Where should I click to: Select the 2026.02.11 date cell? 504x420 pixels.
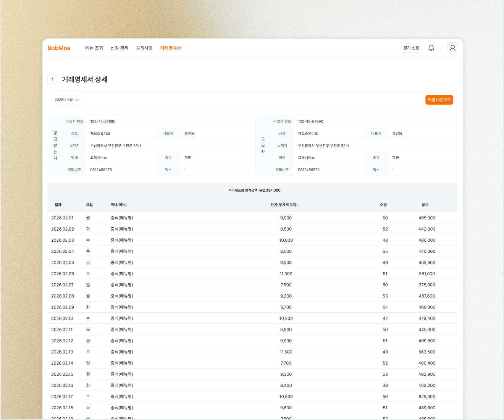click(62, 330)
